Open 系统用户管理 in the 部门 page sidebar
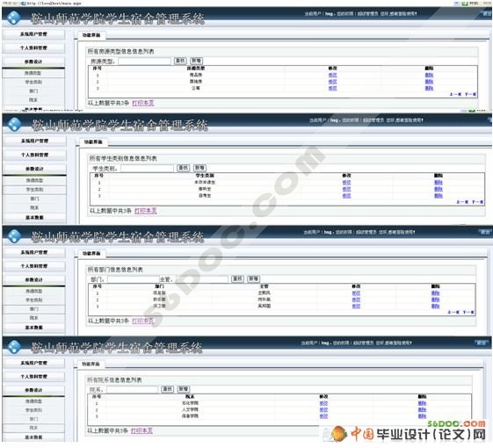Viewport: 493px width, 448px height. [x=34, y=252]
